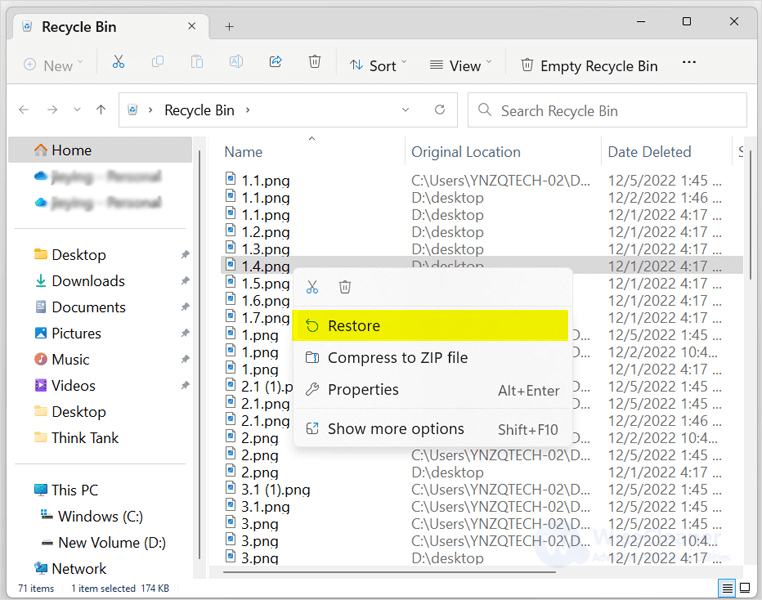Choose Compress to ZIP file
This screenshot has height=600, width=762.
click(x=430, y=358)
